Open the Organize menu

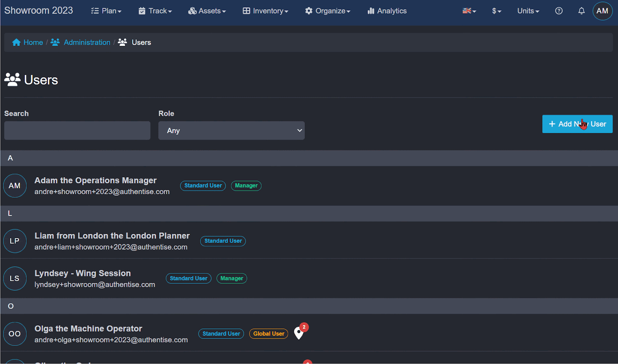(x=328, y=11)
